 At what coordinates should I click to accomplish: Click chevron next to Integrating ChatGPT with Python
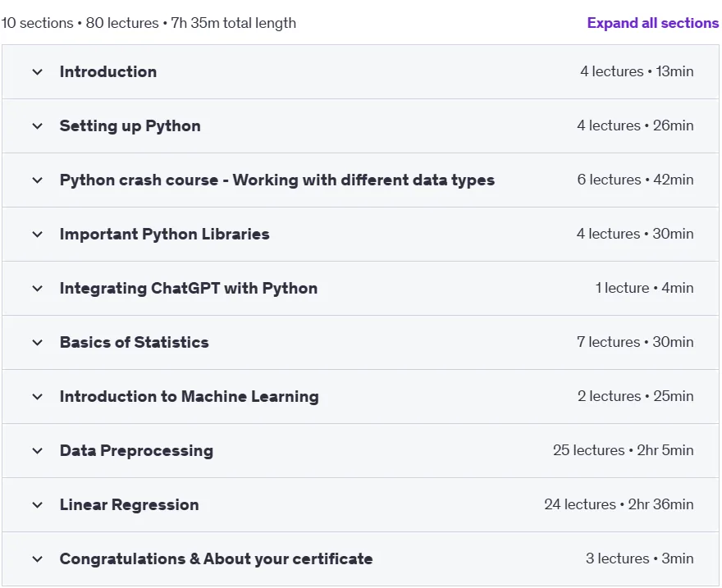37,289
